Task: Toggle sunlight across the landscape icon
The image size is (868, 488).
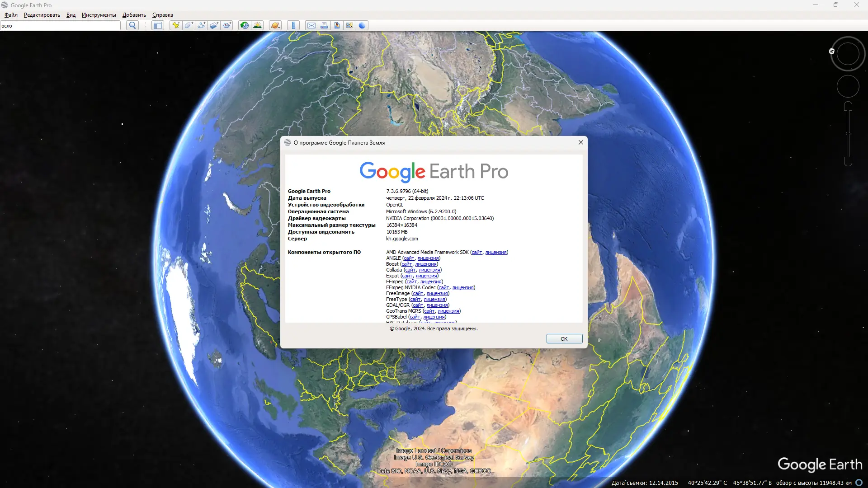Action: click(257, 25)
